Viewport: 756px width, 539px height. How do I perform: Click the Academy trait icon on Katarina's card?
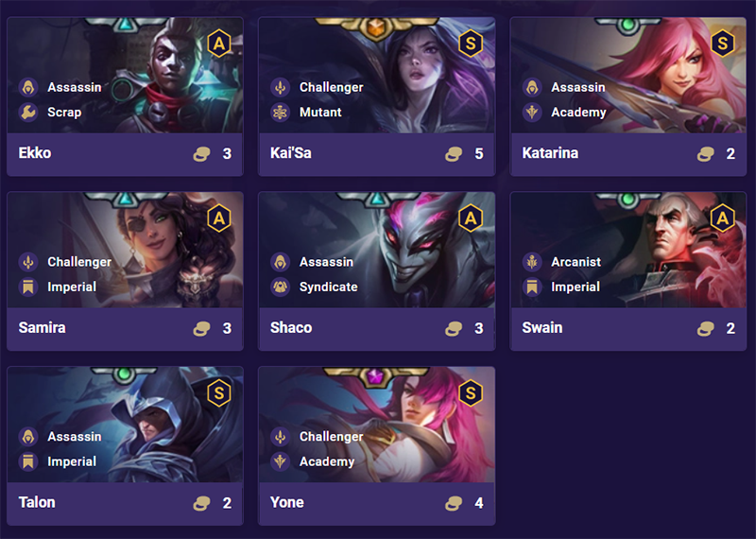click(x=532, y=113)
